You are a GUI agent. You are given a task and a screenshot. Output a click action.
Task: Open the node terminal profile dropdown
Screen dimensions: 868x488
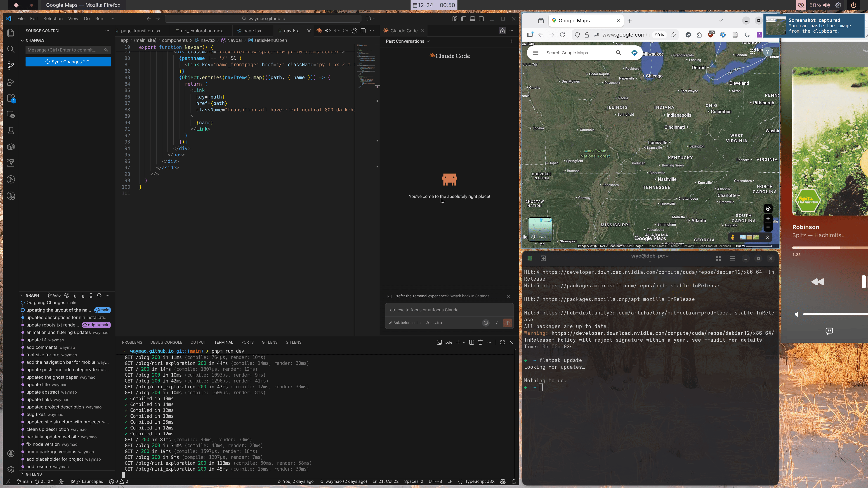(464, 342)
